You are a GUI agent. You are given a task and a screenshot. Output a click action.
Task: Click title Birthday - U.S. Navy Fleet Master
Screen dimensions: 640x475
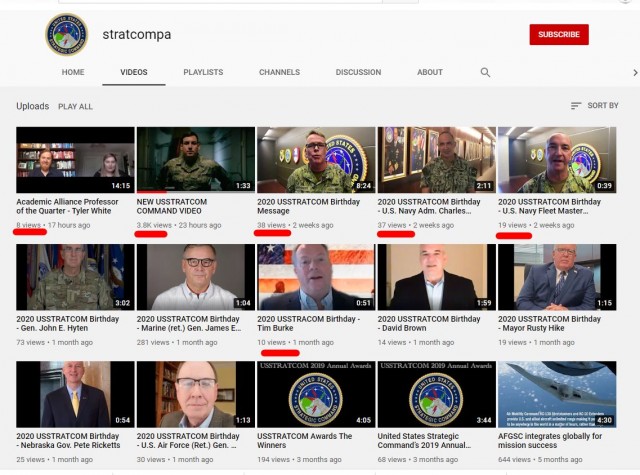coord(549,206)
